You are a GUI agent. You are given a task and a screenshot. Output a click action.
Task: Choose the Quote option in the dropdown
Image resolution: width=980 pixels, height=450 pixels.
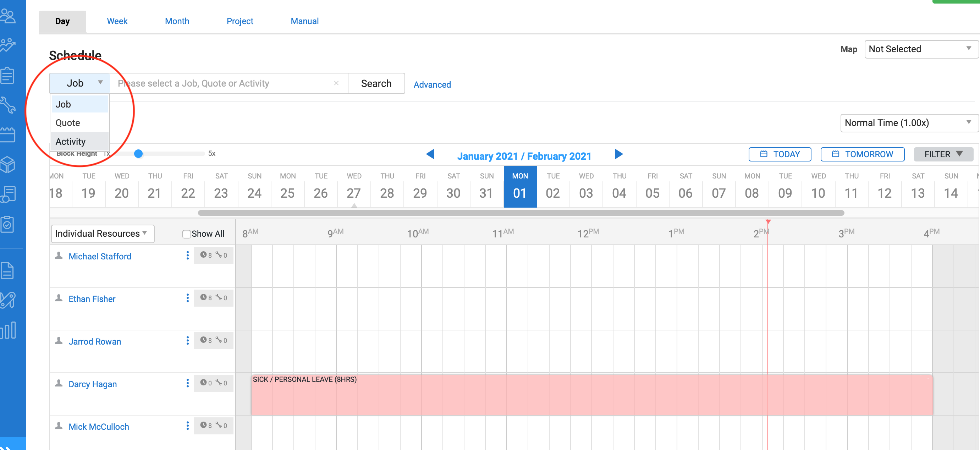68,123
